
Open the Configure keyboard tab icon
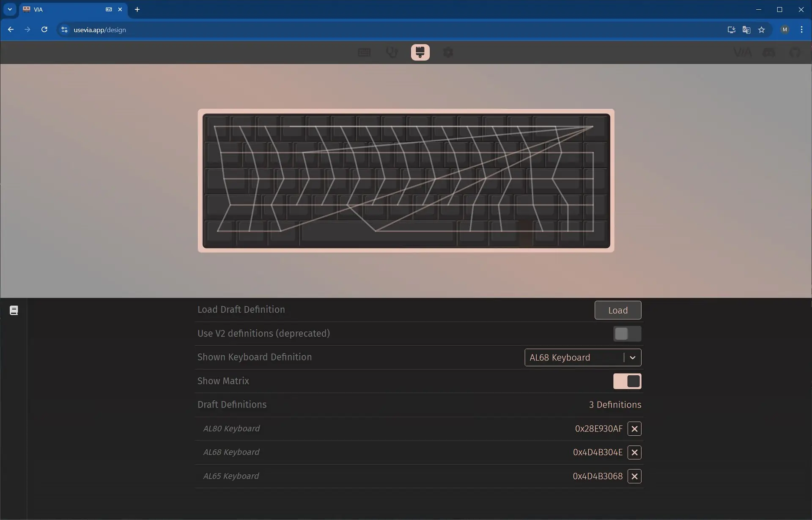(364, 52)
